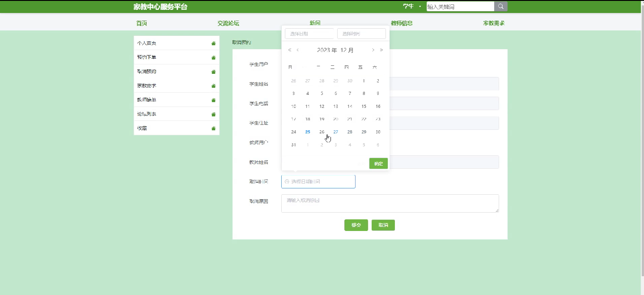Click home icon beside 预约下单
The width and height of the screenshot is (644, 295).
point(213,57)
